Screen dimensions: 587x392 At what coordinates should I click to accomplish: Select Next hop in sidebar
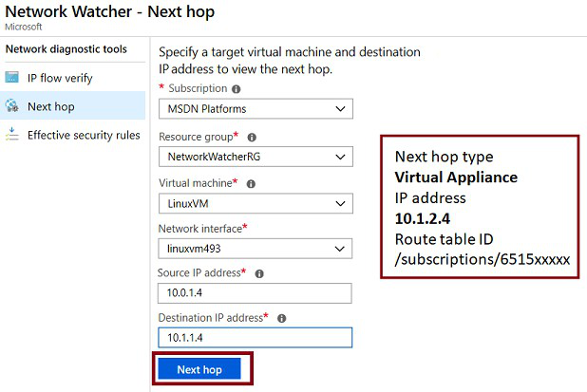click(72, 106)
